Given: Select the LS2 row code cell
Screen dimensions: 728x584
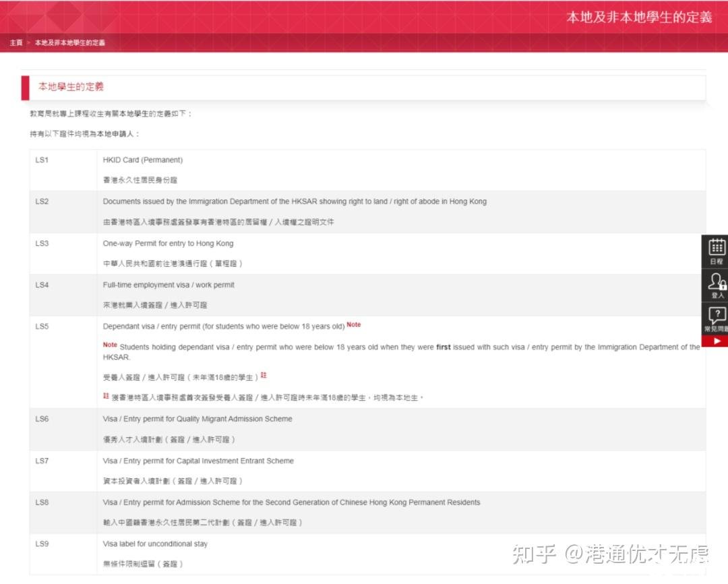Looking at the screenshot, I should point(63,212).
